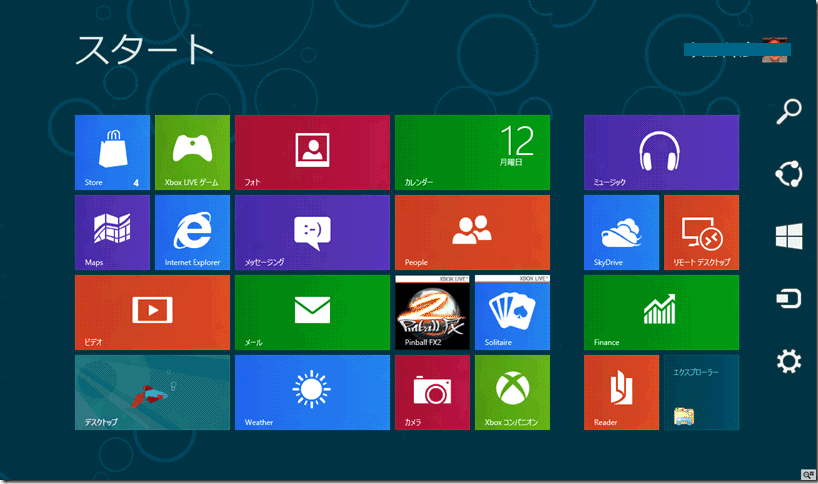Screen dimensions: 818x484
Task: Click the semantic zoom button at bottom right
Action: point(808,474)
